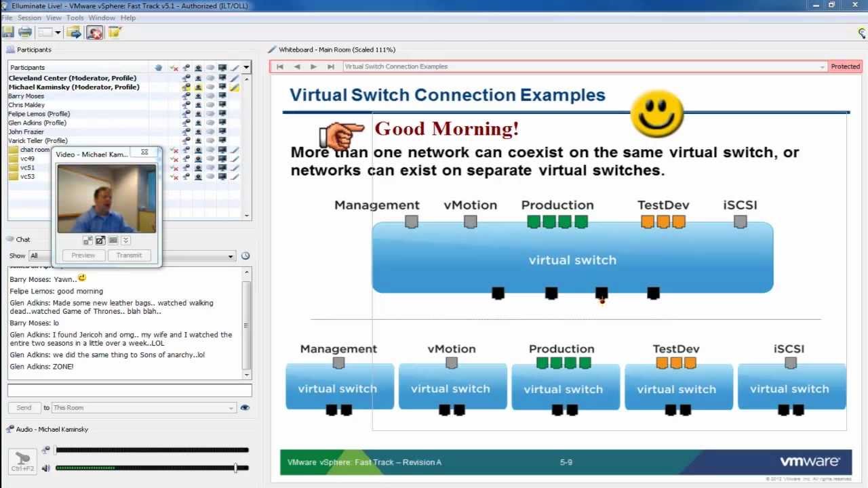Select participant Barry Moses

[x=26, y=96]
